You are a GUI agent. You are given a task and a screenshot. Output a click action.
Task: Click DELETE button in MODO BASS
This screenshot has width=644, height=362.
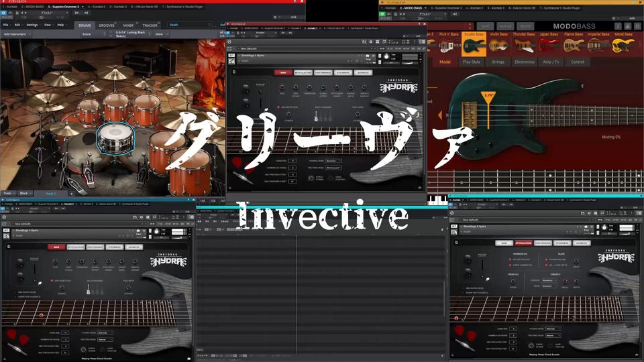(x=525, y=26)
